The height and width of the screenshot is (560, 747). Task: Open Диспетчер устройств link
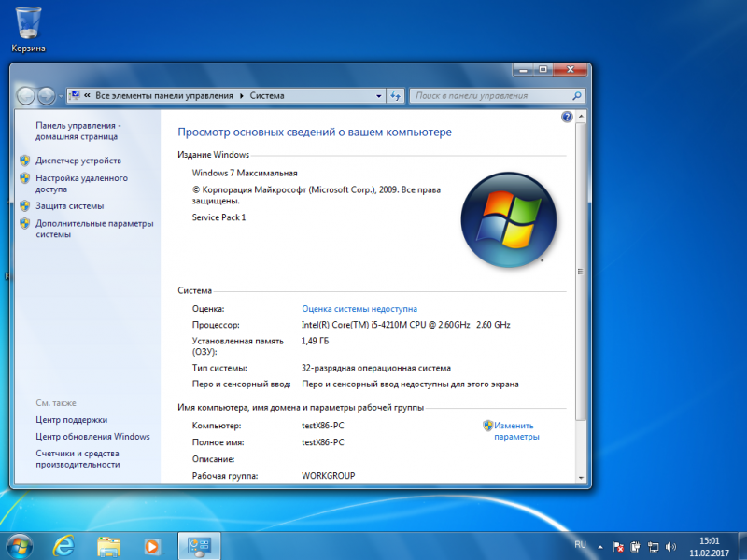[78, 161]
